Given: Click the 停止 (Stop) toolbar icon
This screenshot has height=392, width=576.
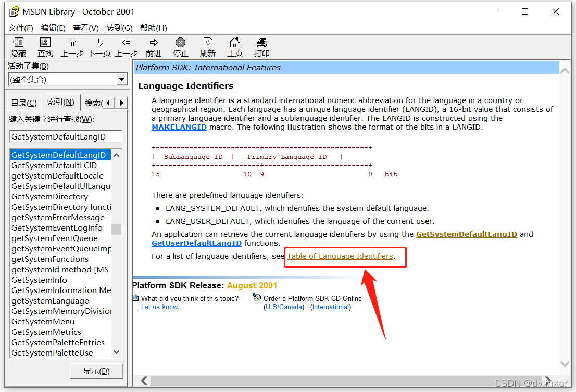Looking at the screenshot, I should (180, 43).
